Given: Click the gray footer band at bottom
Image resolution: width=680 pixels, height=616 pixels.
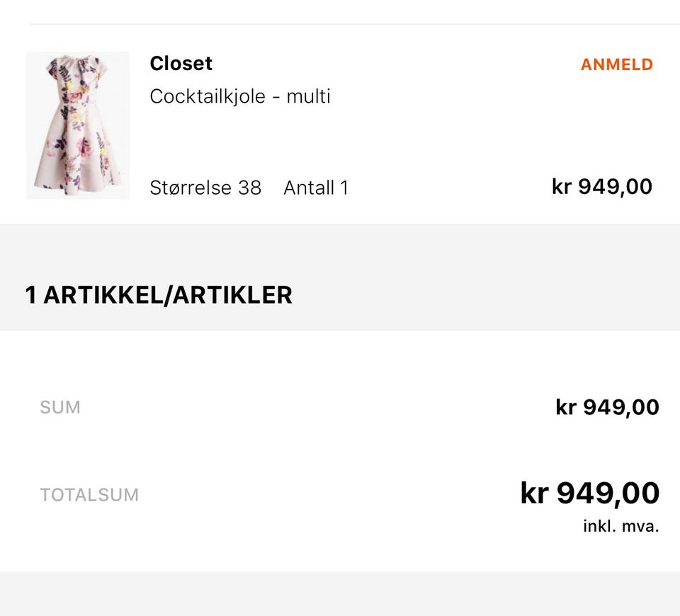Looking at the screenshot, I should [x=340, y=593].
